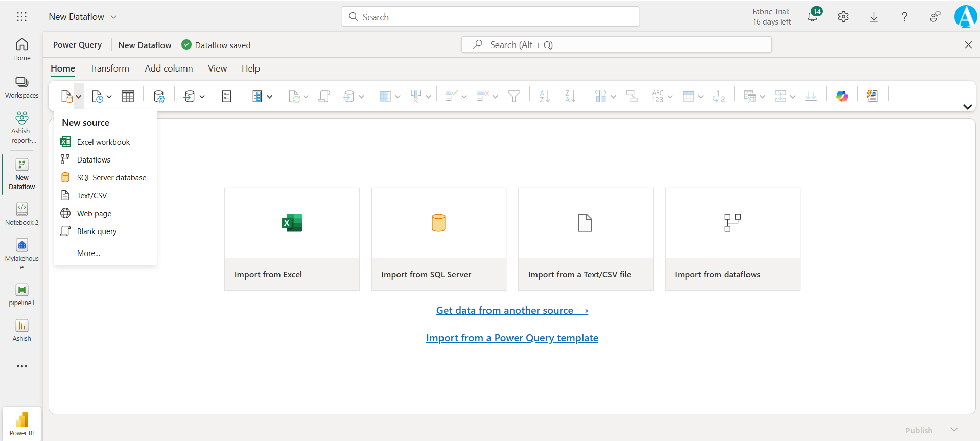Select SQL Server database from New source menu
The width and height of the screenshot is (980, 441).
111,178
